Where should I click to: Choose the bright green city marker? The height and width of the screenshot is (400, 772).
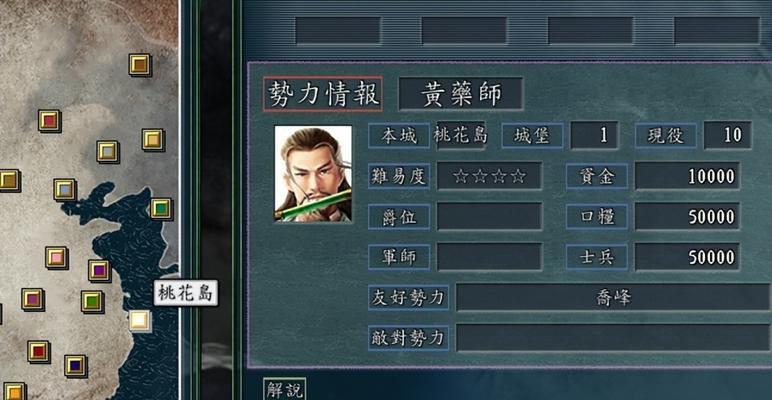[x=92, y=301]
